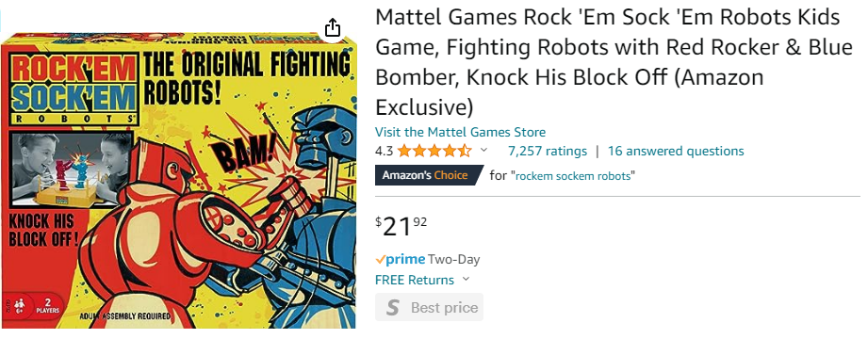Open the "rockem sockem robots" search link
Screen dimensions: 868x339
(x=573, y=176)
